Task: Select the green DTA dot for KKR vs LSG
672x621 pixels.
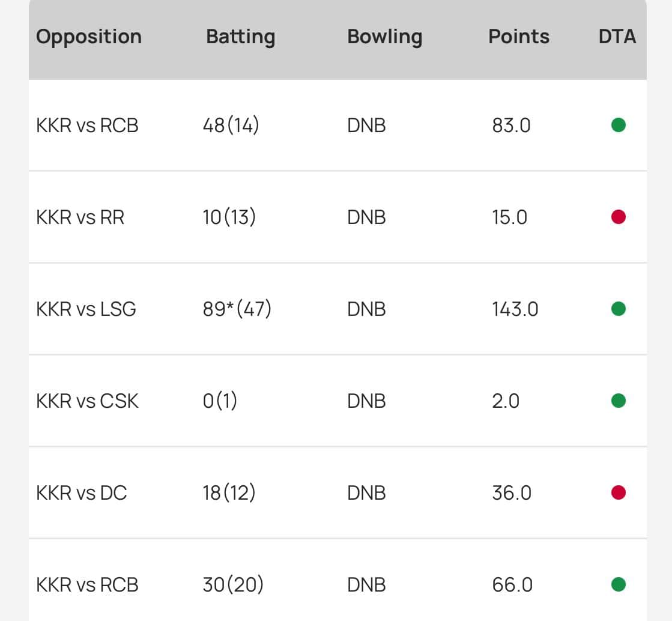Action: 618,309
